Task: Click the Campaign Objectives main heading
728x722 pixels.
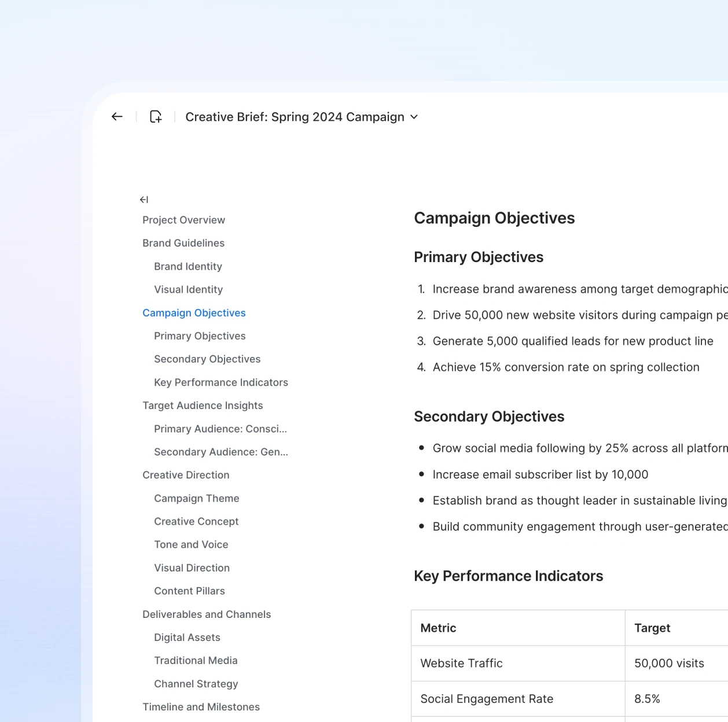Action: pyautogui.click(x=494, y=218)
